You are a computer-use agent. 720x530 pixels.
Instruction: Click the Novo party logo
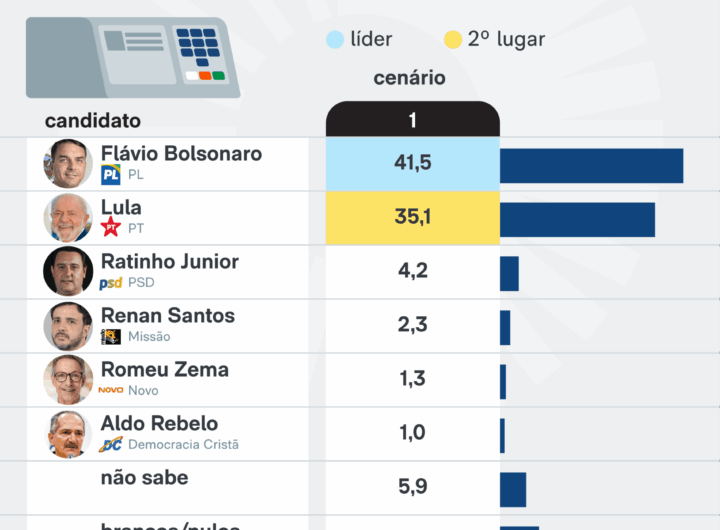(111, 390)
